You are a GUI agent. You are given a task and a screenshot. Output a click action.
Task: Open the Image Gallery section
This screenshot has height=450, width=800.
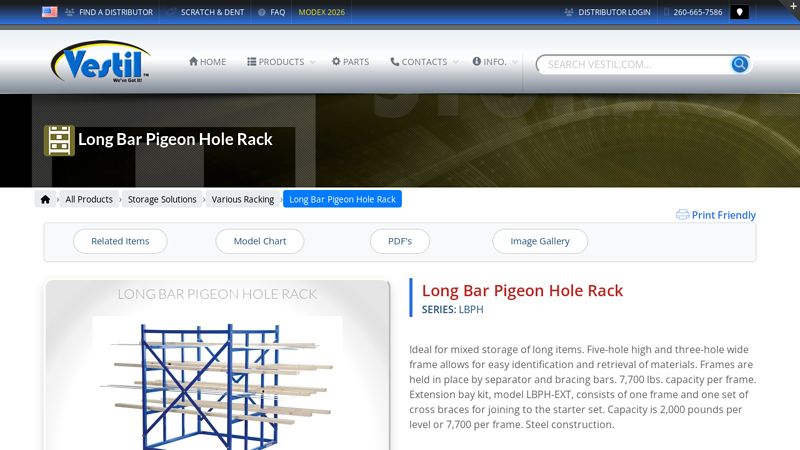pyautogui.click(x=540, y=241)
